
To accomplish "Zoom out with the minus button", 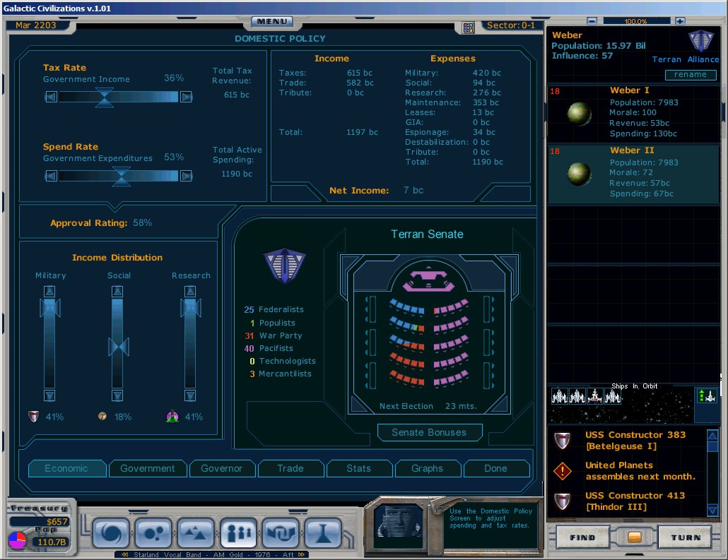I will [x=592, y=21].
